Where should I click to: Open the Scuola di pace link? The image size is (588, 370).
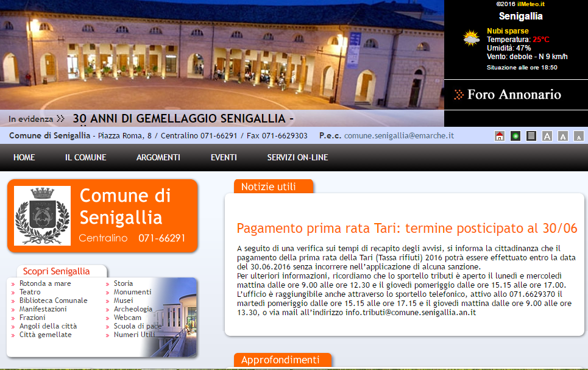click(x=138, y=327)
